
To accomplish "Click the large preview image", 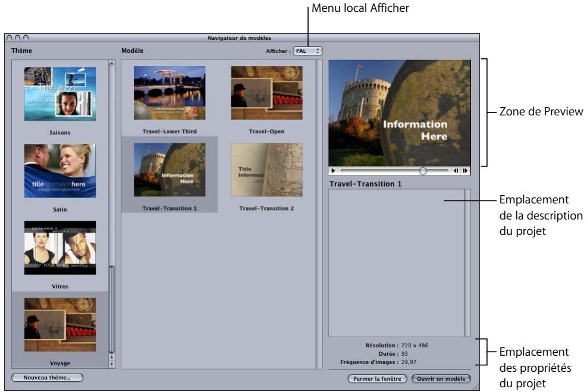I will (400, 113).
